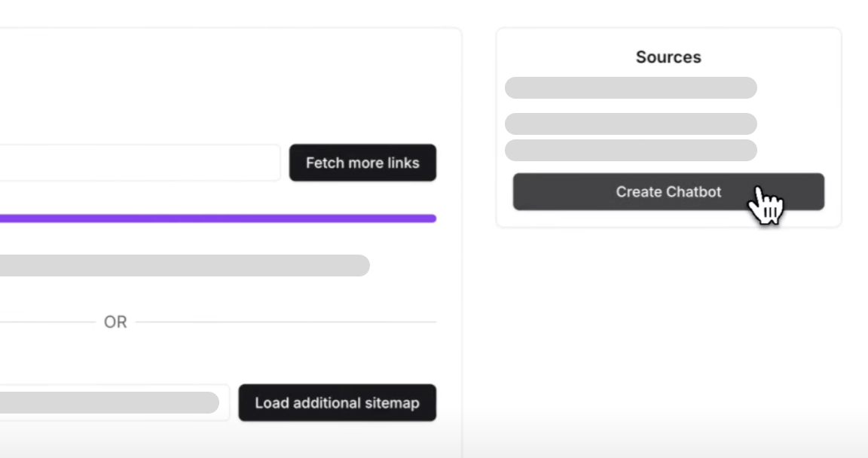Image resolution: width=868 pixels, height=458 pixels.
Task: Click the divider line left of OR
Action: (x=45, y=322)
